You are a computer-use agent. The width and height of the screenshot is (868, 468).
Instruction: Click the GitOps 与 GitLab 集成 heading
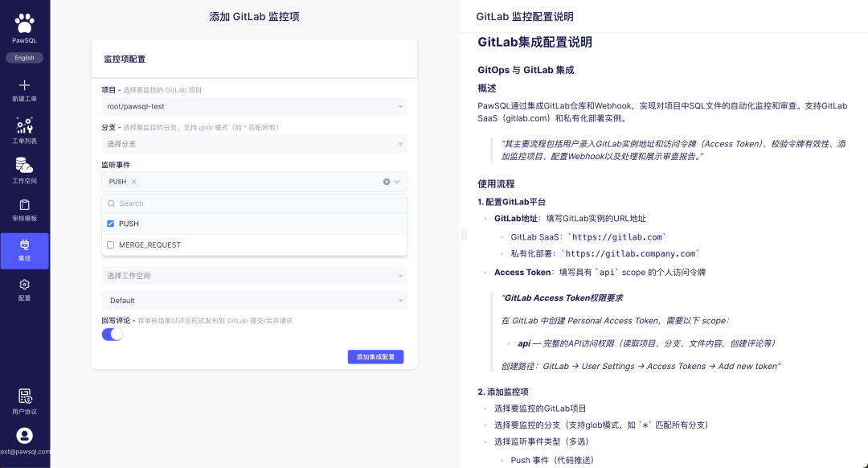526,70
